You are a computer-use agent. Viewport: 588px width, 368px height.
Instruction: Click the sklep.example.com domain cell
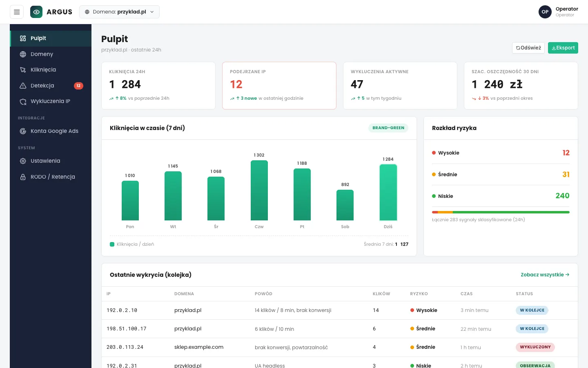coord(199,347)
